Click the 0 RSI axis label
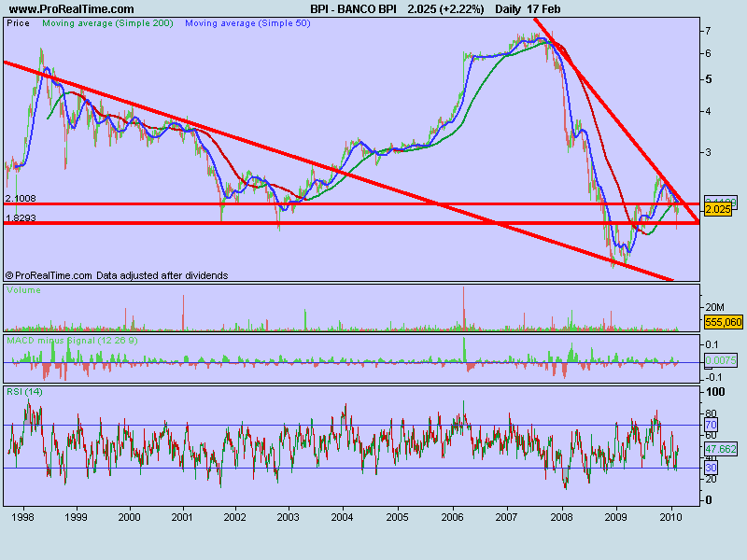The height and width of the screenshot is (560, 747). click(x=709, y=500)
